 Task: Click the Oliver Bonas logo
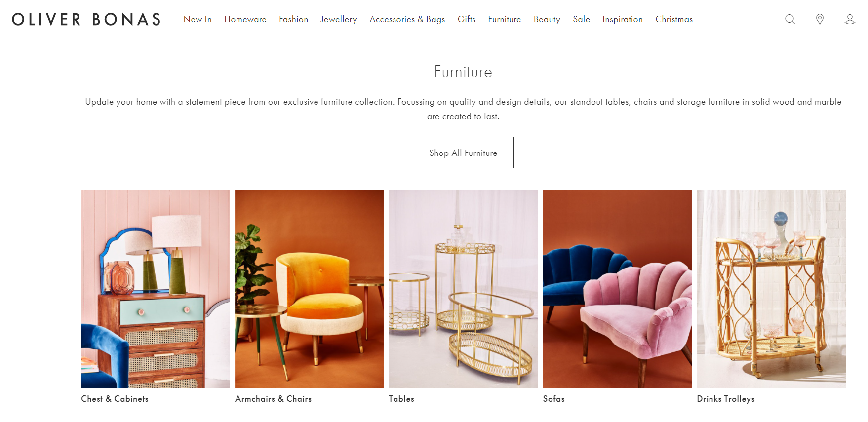coord(86,19)
